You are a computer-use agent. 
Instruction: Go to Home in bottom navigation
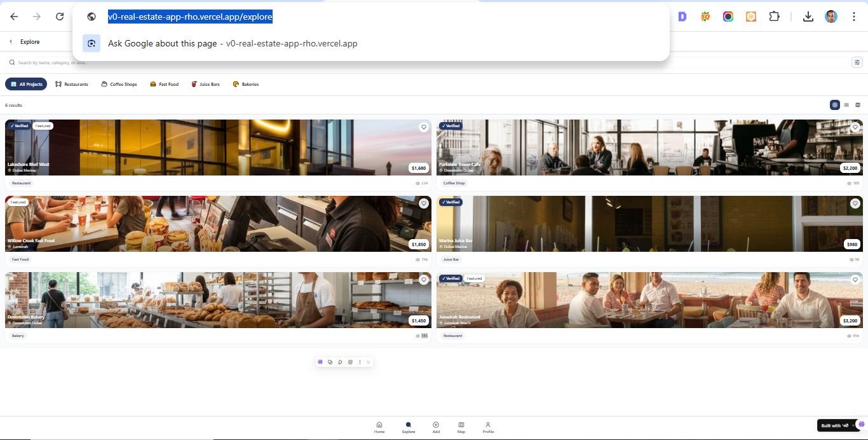pos(379,427)
